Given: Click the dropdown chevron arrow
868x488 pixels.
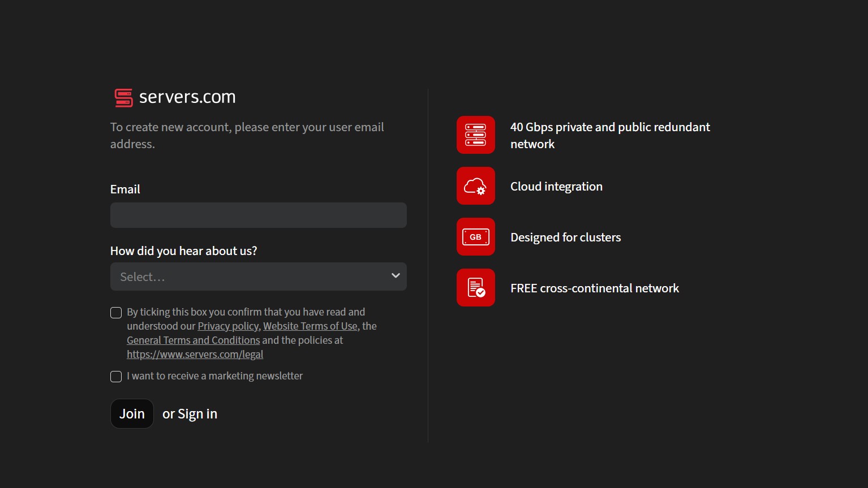Looking at the screenshot, I should (x=396, y=275).
